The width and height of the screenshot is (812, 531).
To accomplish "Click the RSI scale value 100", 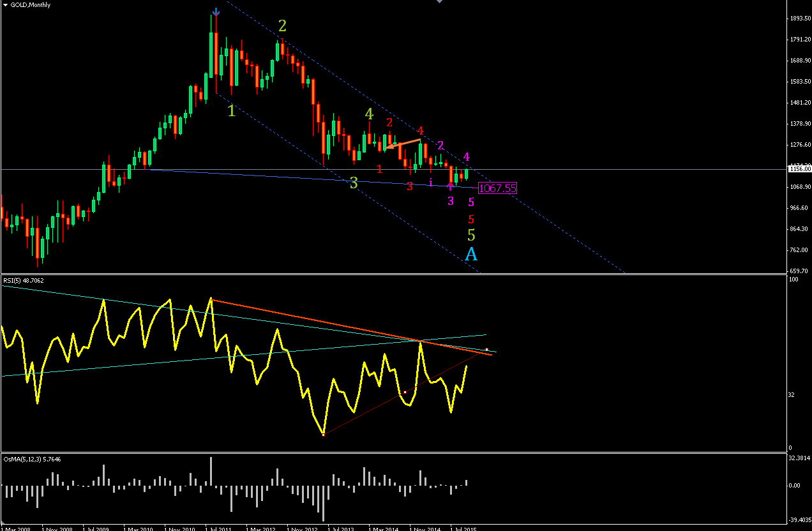I will pos(795,280).
